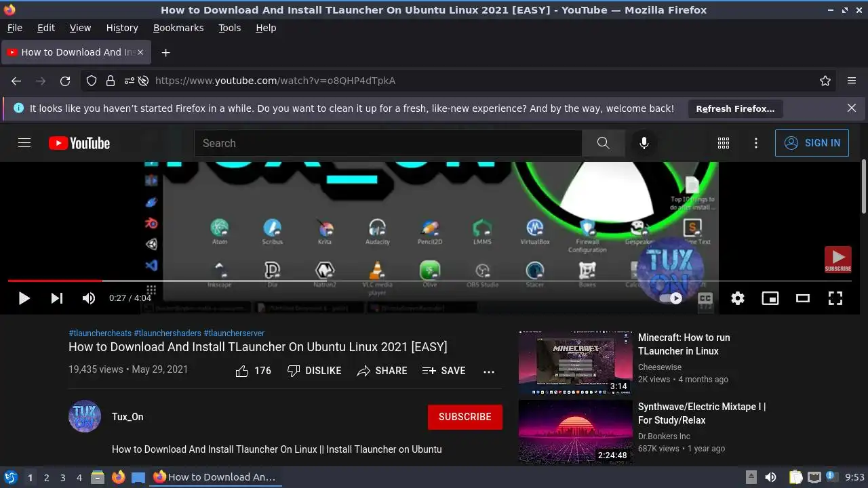Go to the YouTube home logo
868x488 pixels.
point(79,143)
